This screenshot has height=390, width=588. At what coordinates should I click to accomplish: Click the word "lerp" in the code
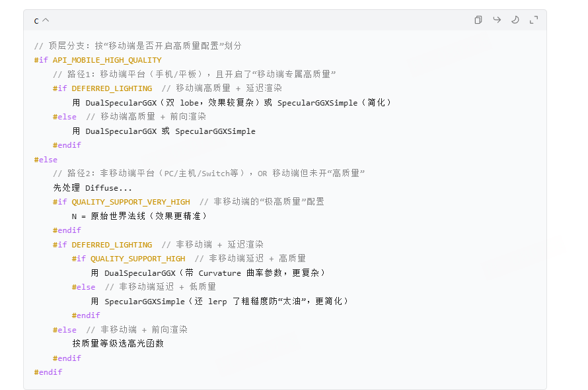pos(217,302)
